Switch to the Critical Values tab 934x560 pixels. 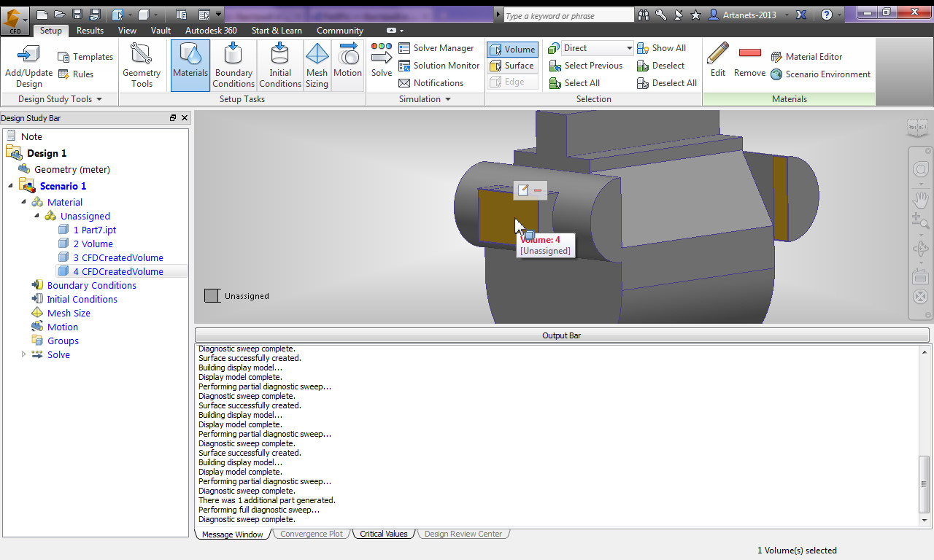pos(384,534)
